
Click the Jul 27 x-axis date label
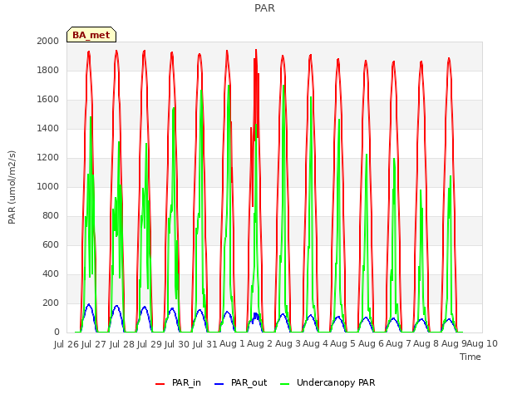94,344
